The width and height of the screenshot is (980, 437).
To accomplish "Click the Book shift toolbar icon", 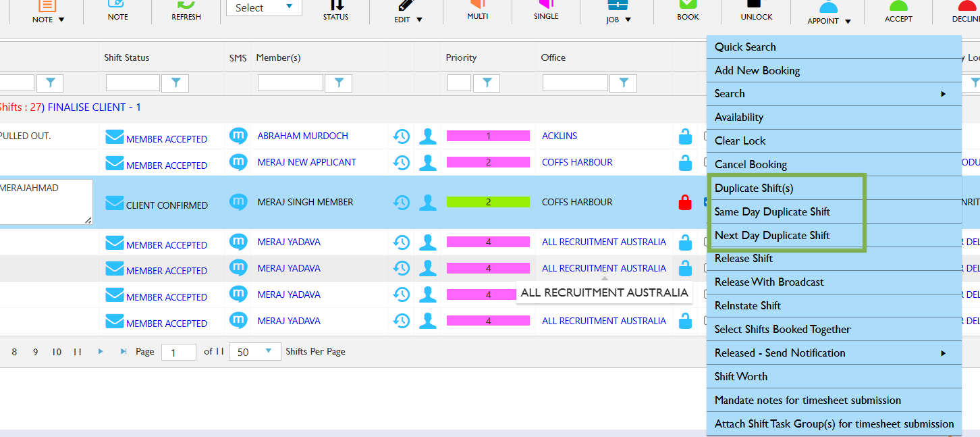I will point(688,8).
